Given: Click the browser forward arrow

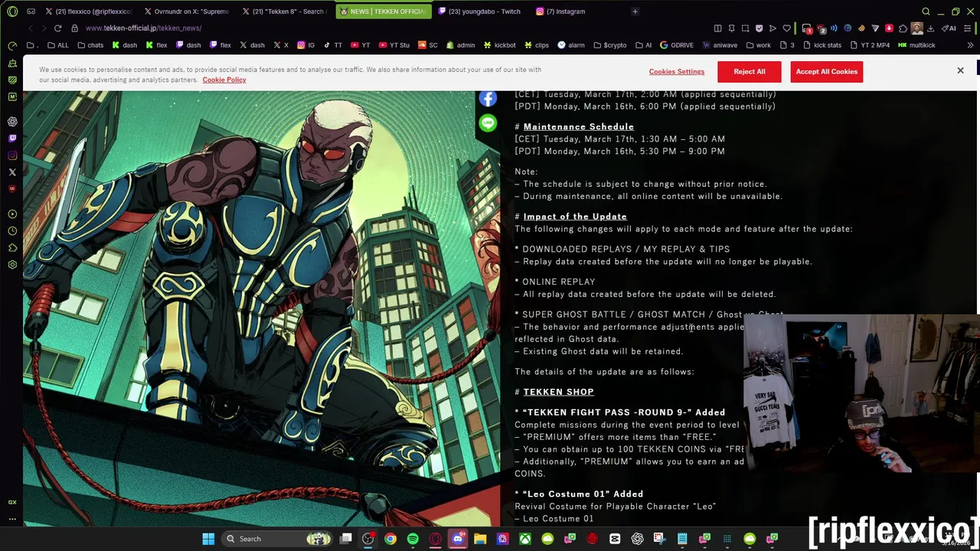Looking at the screenshot, I should pyautogui.click(x=44, y=28).
